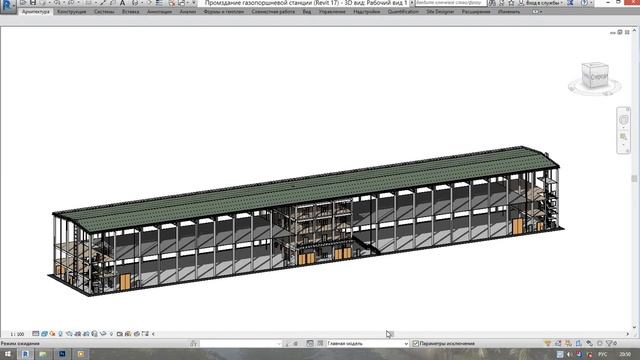The image size is (640, 360).
Task: Open the Windows Start button
Action: [7, 354]
